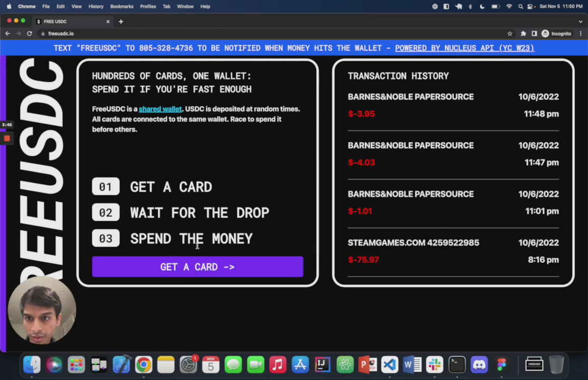Click the Chrome icon in the Dock
The height and width of the screenshot is (380, 588).
pos(144,364)
